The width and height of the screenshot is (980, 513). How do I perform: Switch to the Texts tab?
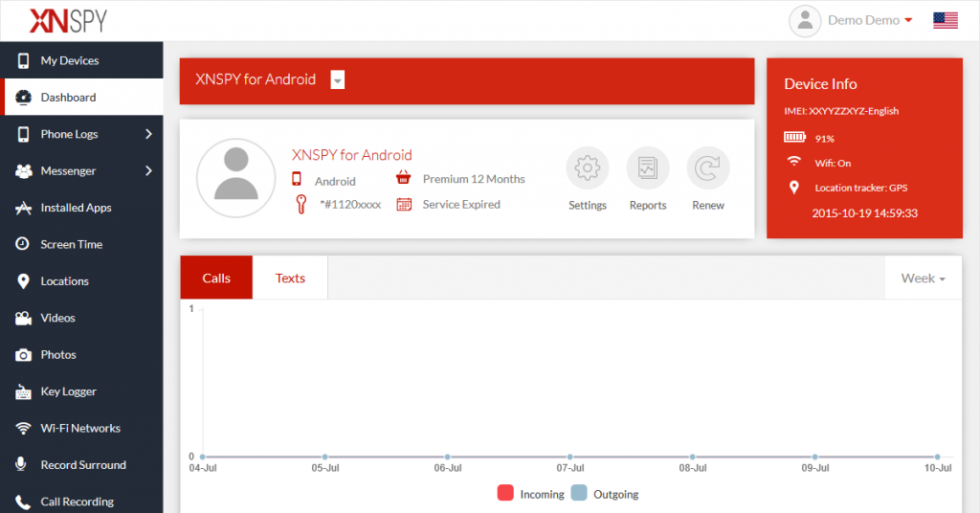point(290,278)
